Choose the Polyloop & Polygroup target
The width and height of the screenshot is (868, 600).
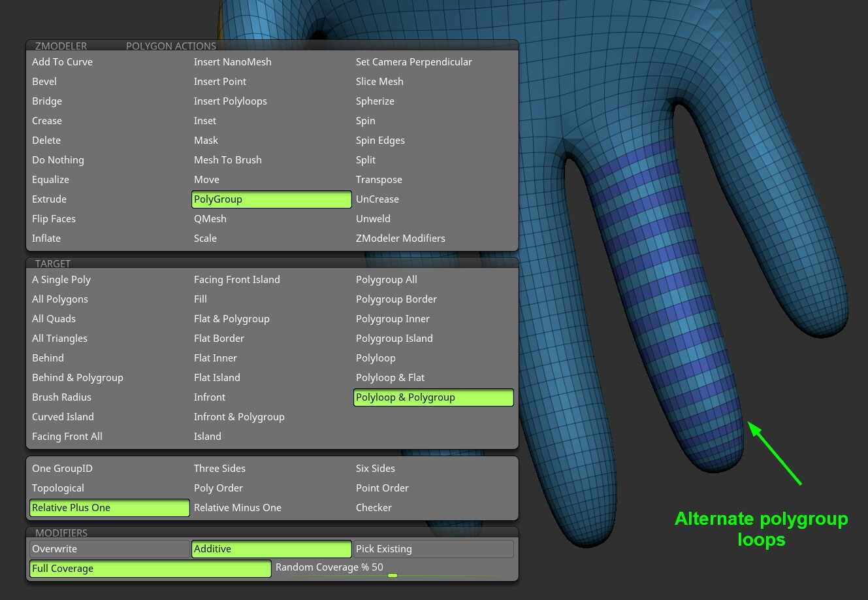tap(433, 397)
